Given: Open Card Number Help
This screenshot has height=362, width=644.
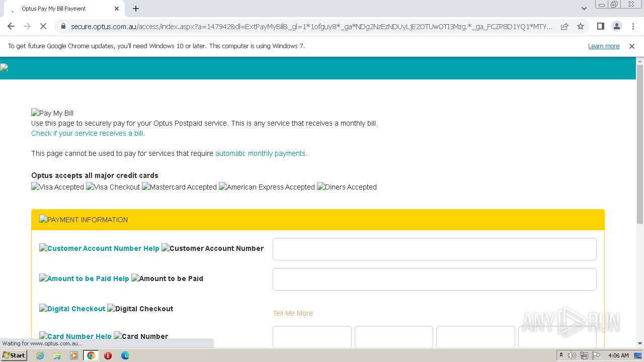Looking at the screenshot, I should [75, 336].
